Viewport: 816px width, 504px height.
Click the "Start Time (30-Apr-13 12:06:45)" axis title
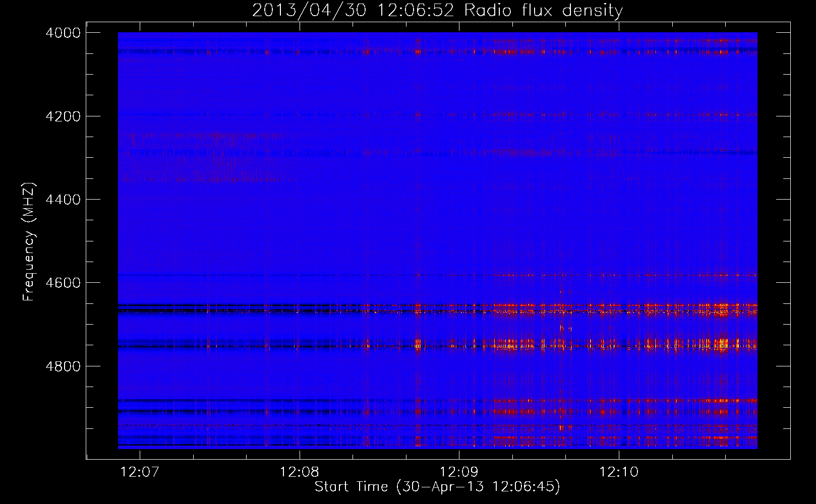(437, 487)
